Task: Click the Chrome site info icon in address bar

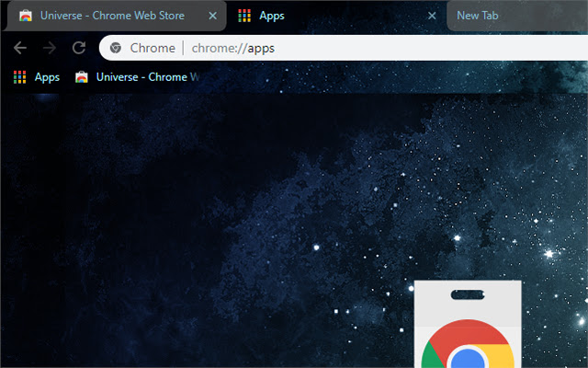Action: point(116,48)
